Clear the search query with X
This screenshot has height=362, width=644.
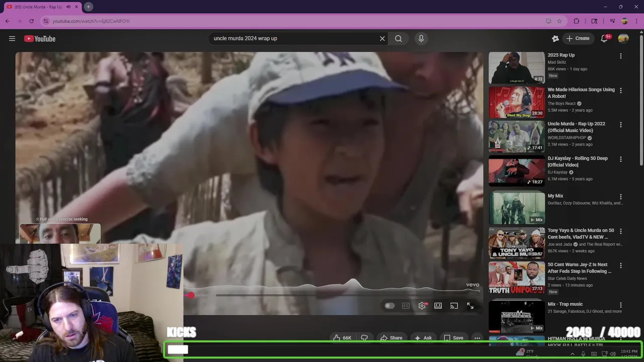(382, 39)
